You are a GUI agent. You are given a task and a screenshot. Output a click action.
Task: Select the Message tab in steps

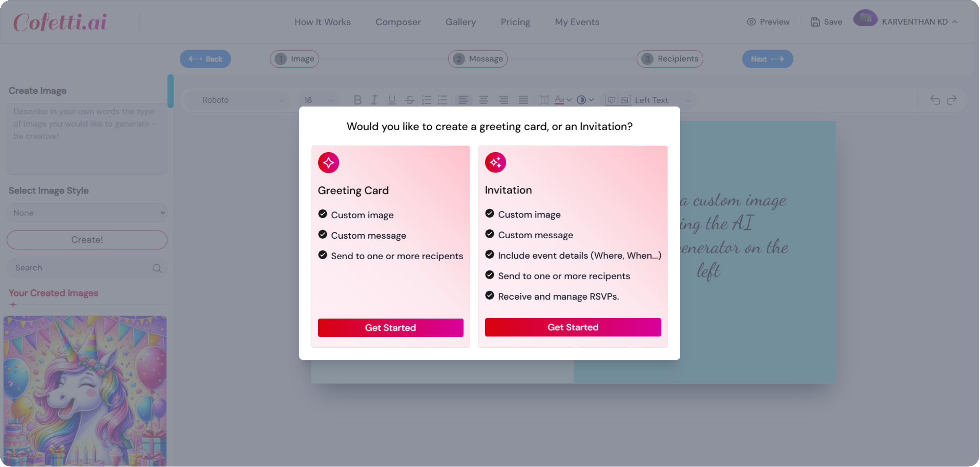coord(479,59)
